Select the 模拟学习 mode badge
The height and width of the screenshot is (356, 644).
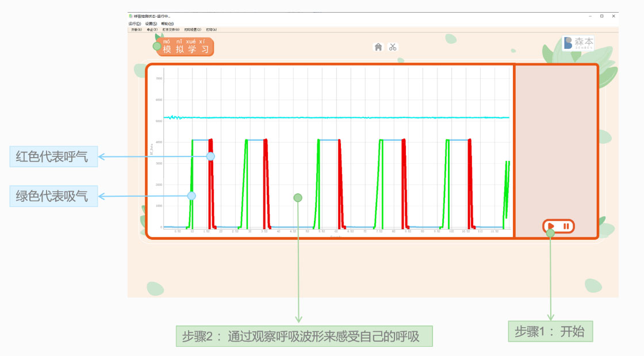tap(185, 47)
